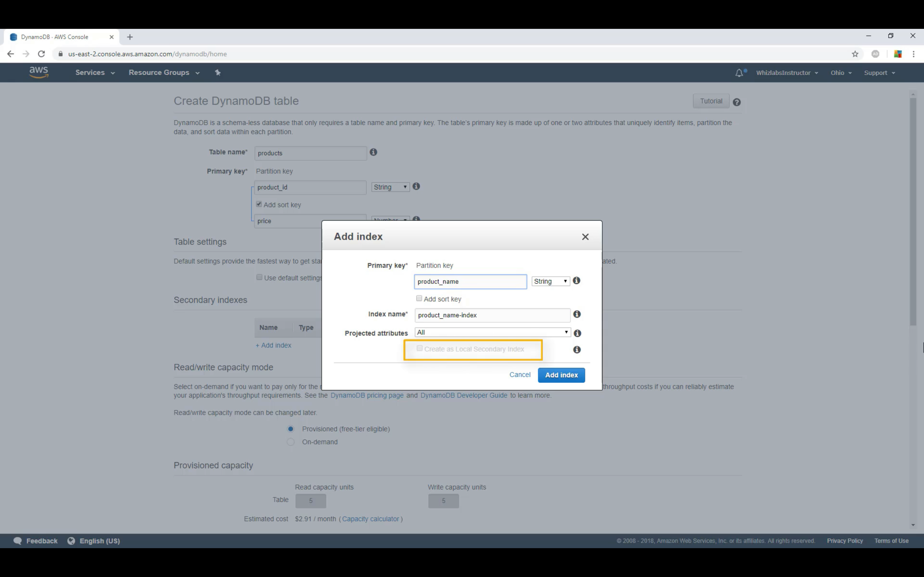Open the notifications bell icon
The width and height of the screenshot is (924, 577).
[x=739, y=72]
